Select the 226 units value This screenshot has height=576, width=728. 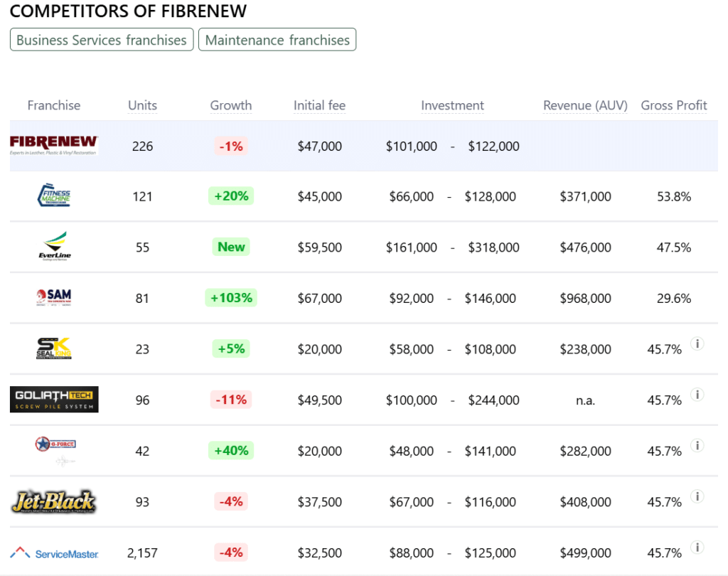point(142,146)
